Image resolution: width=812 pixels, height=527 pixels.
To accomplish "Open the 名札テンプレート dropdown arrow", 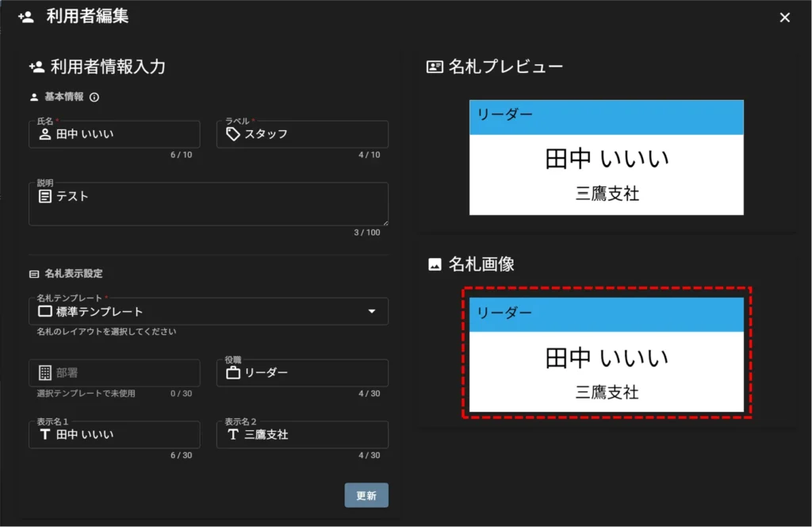I will pyautogui.click(x=372, y=311).
